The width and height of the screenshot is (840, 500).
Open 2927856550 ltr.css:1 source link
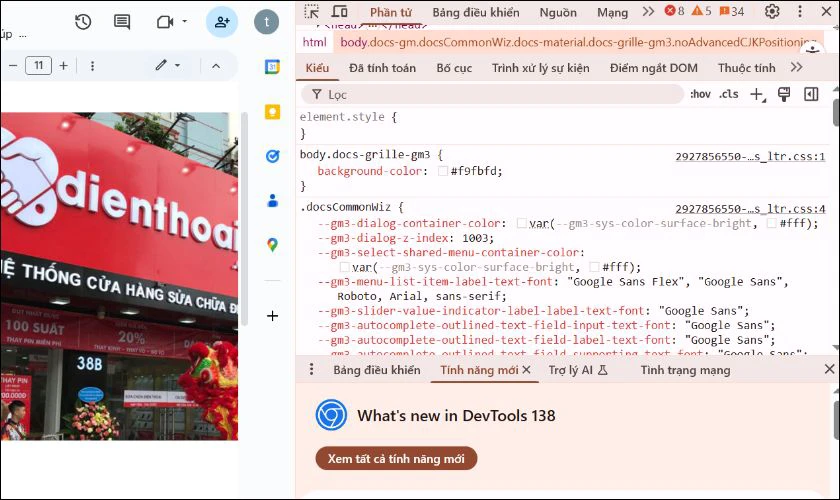click(x=750, y=156)
